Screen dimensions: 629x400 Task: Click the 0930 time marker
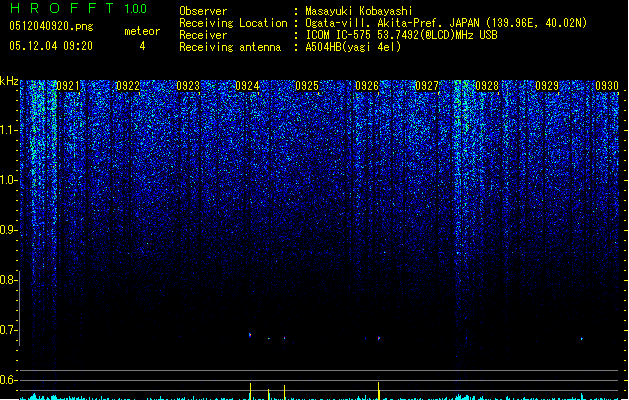[607, 86]
